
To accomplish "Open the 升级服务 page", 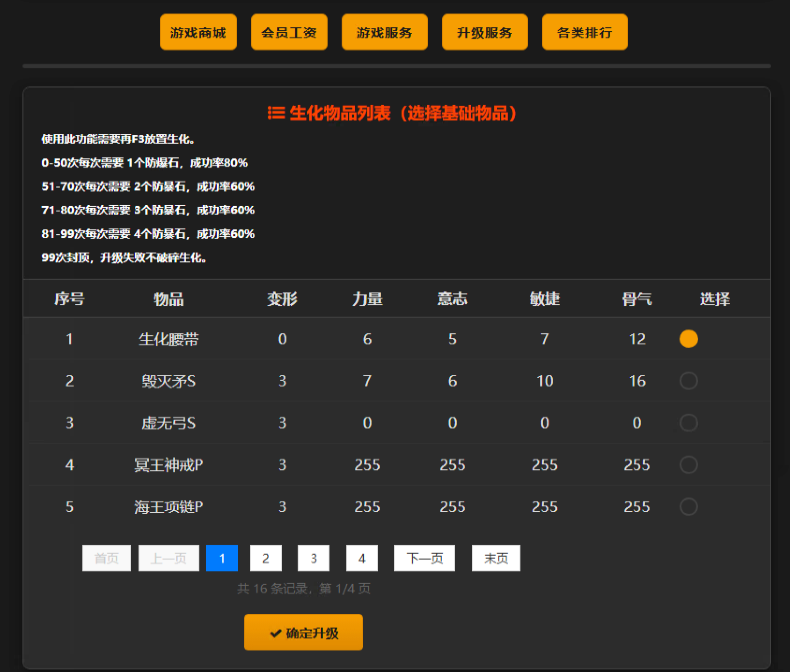I will point(484,32).
